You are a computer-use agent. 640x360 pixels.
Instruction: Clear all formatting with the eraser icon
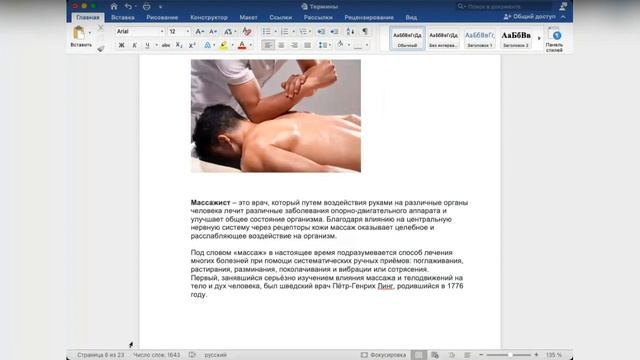click(x=247, y=31)
